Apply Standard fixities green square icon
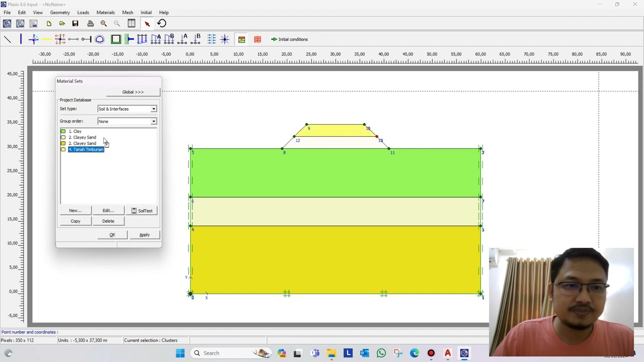Screen dimensions: 644x362 (x=116, y=39)
